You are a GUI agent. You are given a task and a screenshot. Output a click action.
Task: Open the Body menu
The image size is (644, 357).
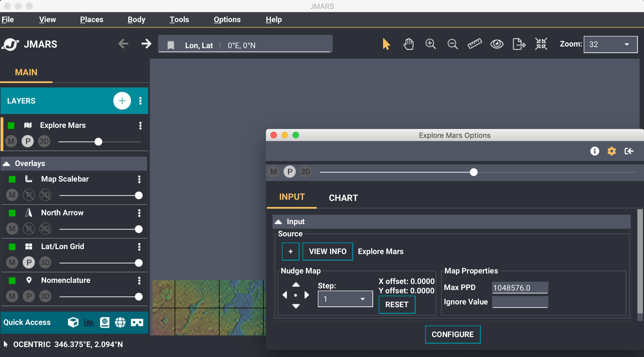(x=137, y=20)
